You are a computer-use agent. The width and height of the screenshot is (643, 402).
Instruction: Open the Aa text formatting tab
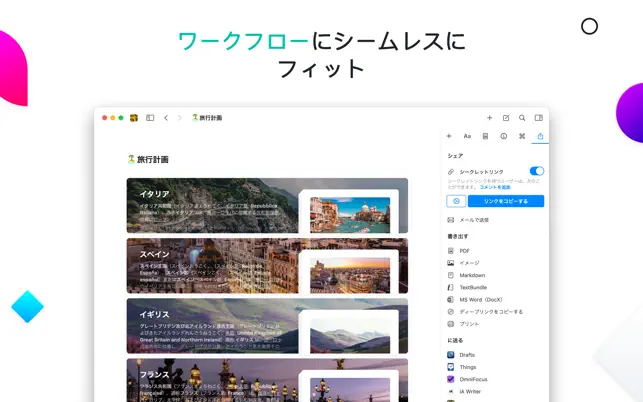[x=467, y=136]
